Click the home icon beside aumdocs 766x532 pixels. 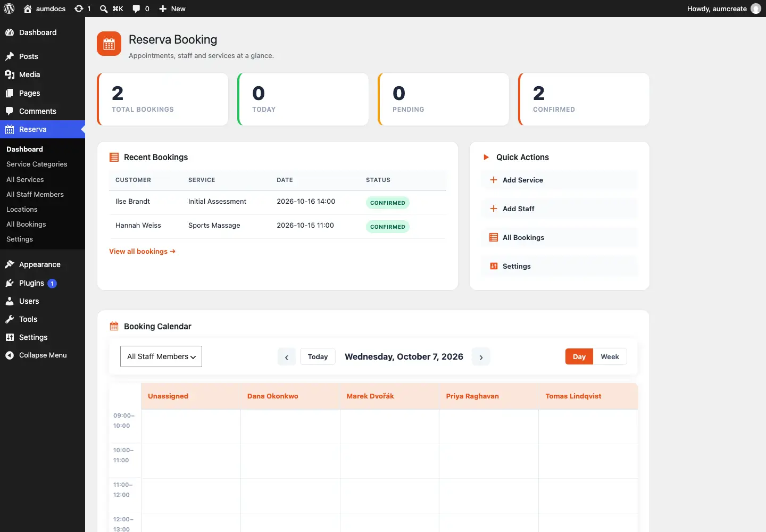click(x=28, y=9)
